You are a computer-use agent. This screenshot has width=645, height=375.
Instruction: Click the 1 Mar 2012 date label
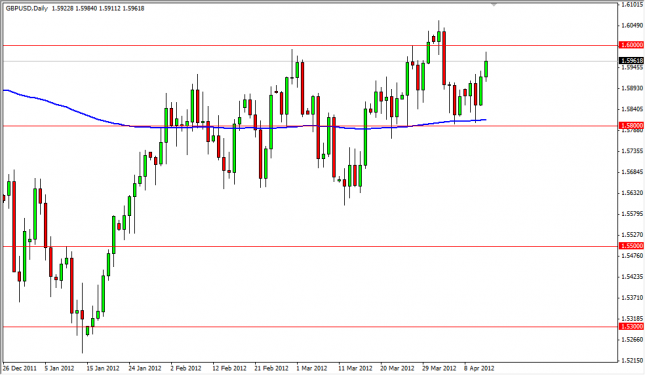pyautogui.click(x=312, y=368)
